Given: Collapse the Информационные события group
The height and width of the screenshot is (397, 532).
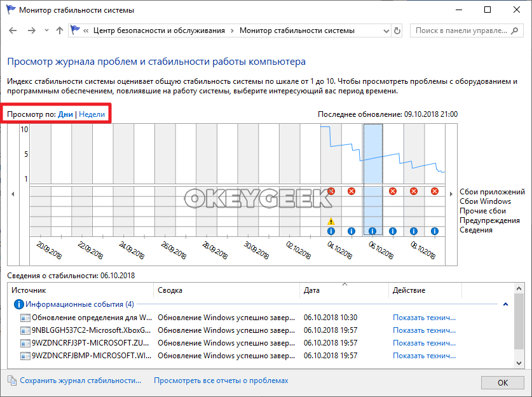Looking at the screenshot, I should (505, 304).
